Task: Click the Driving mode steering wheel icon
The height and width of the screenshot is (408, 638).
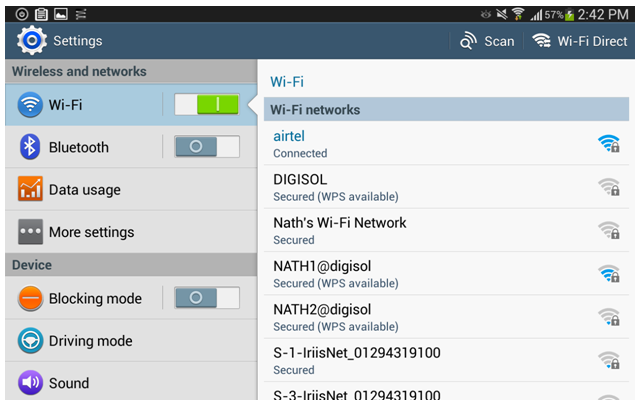Action: pos(30,340)
